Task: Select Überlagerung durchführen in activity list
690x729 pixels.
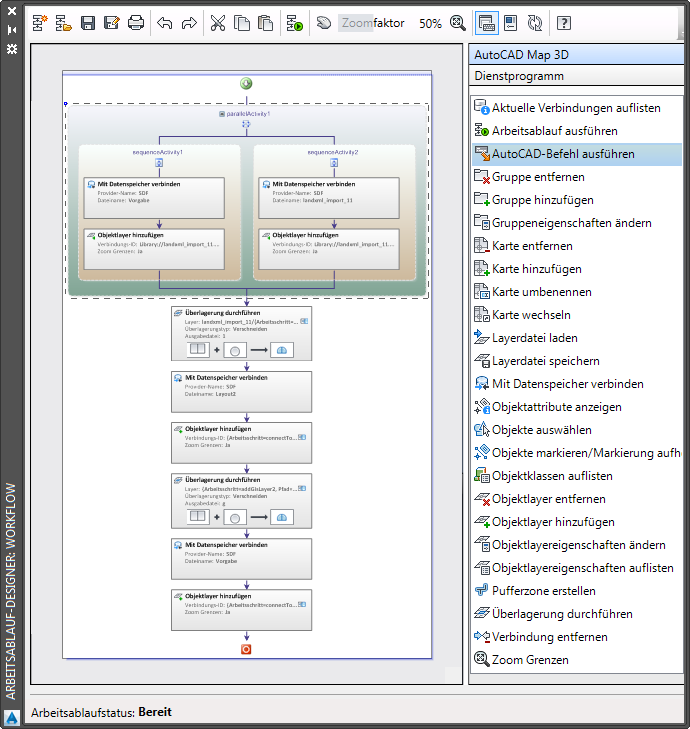Action: click(x=577, y=614)
